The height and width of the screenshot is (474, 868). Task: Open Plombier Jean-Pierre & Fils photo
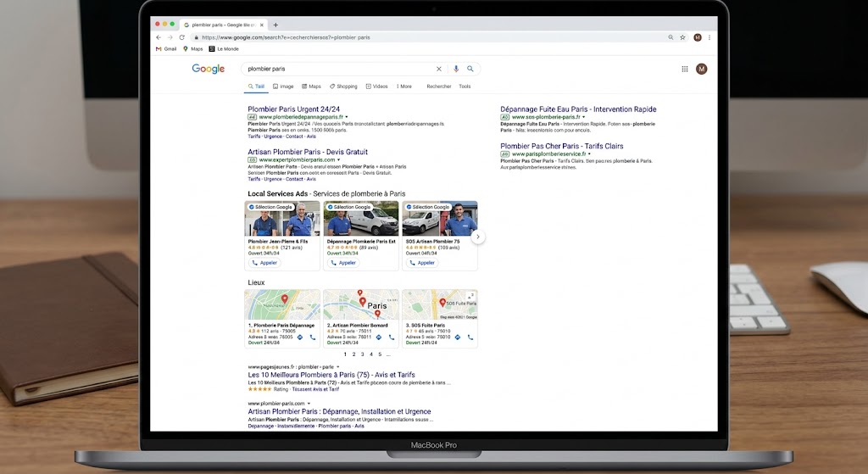[x=282, y=219]
